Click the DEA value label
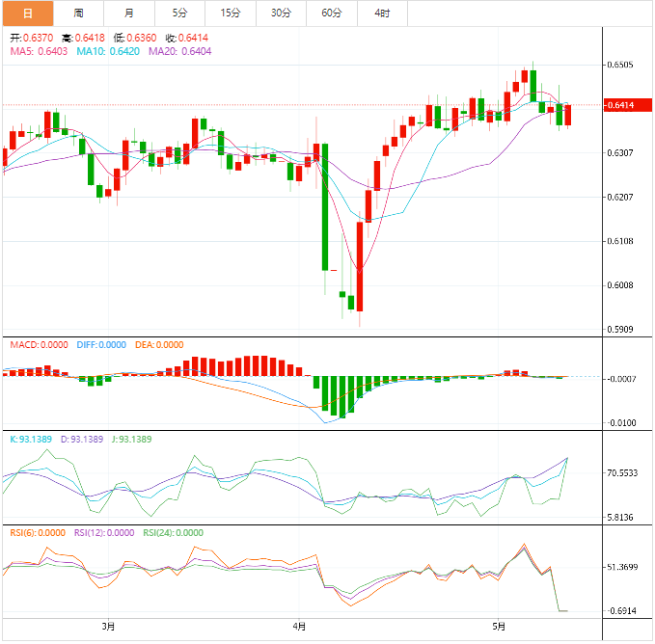This screenshot has height=644, width=655. pos(160,345)
